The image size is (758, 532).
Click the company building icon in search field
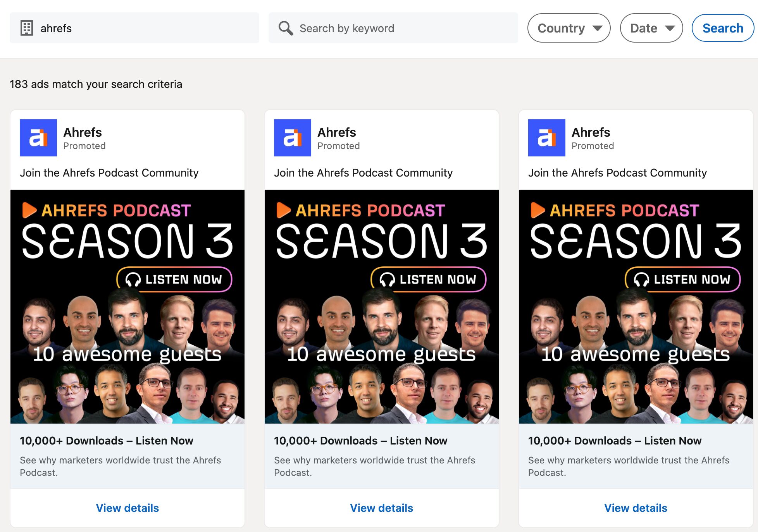[26, 28]
